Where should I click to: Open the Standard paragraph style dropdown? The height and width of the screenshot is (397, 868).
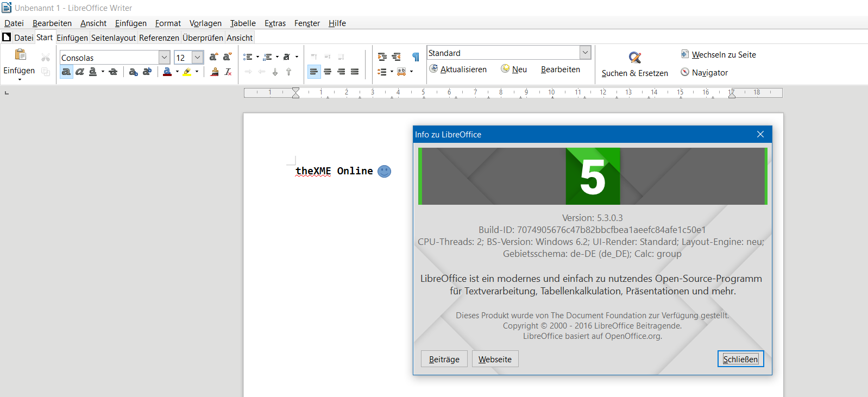click(585, 53)
